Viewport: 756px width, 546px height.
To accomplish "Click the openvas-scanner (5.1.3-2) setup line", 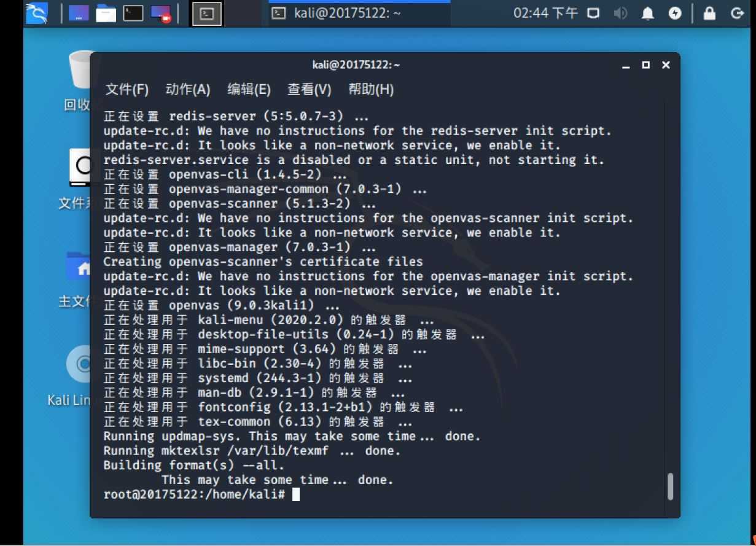I will tap(240, 203).
